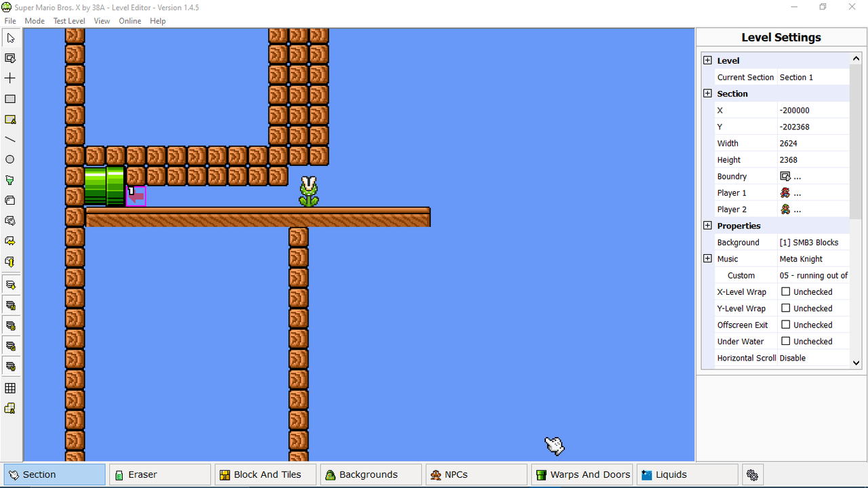This screenshot has width=868, height=488.
Task: Open the Test Level menu
Action: pos(69,21)
